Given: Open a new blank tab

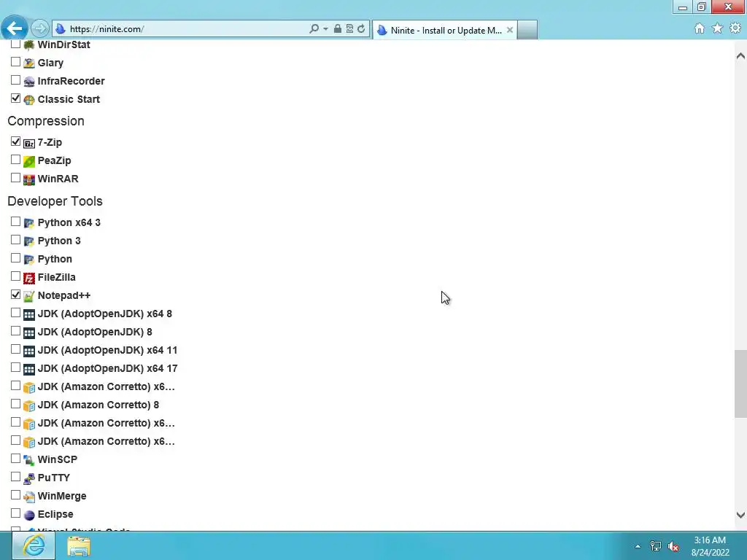Looking at the screenshot, I should [x=527, y=30].
